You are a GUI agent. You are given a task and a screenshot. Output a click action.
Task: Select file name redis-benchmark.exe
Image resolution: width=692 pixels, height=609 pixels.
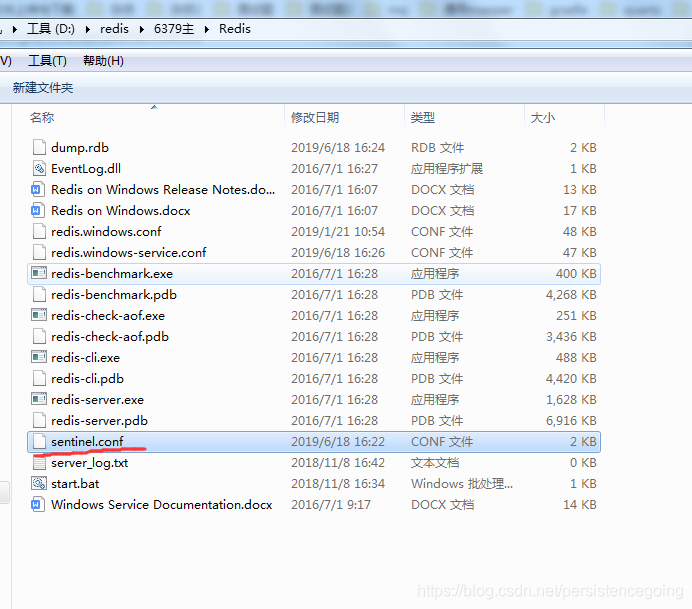pyautogui.click(x=112, y=274)
